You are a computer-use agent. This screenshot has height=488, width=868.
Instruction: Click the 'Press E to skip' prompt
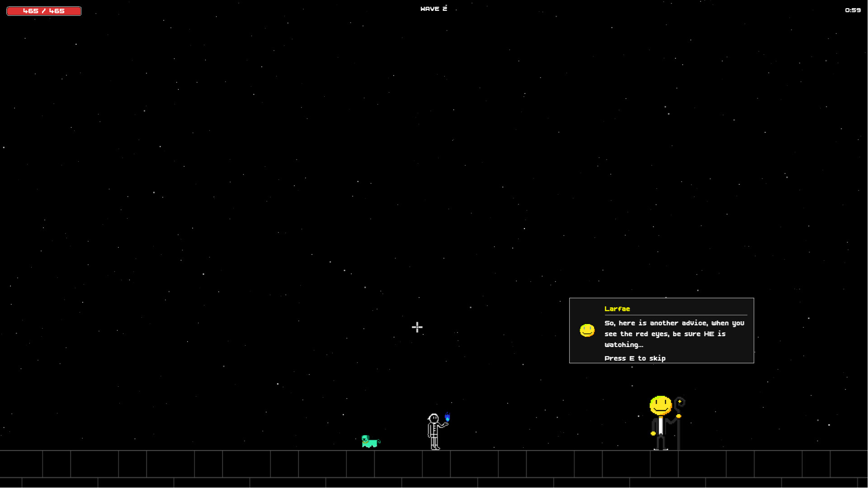click(x=635, y=358)
